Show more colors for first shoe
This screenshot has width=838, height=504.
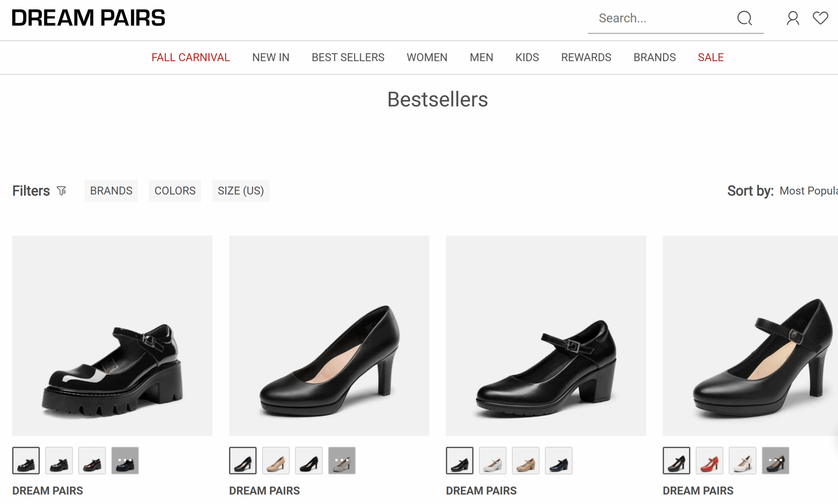point(125,460)
